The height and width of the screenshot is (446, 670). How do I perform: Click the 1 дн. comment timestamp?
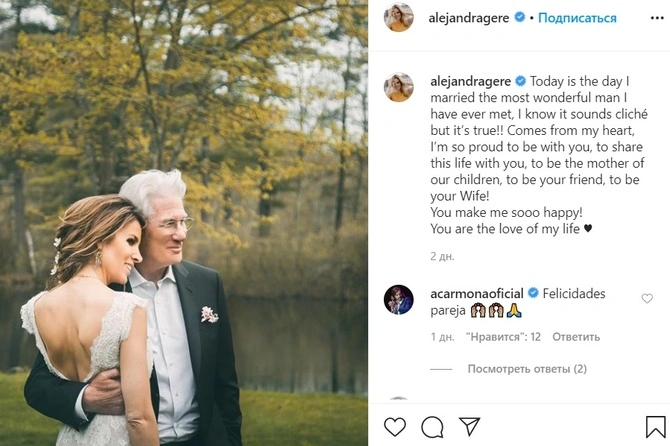pos(441,337)
